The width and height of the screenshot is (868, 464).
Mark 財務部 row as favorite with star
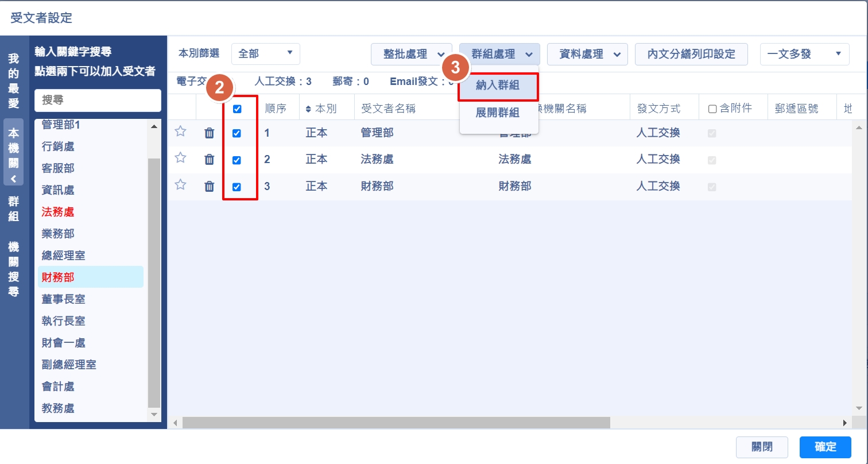tap(180, 185)
